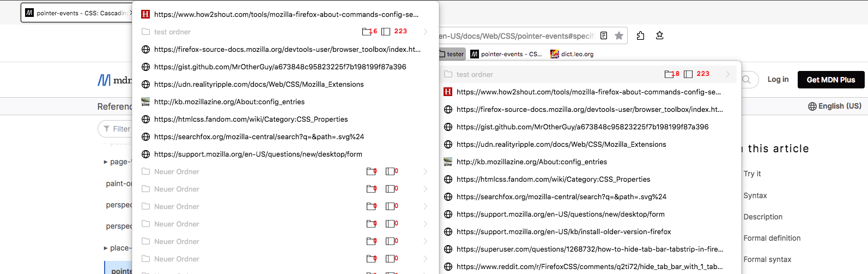This screenshot has height=274, width=868.
Task: Click the how2shout favicon in left bookmark popup
Action: pyautogui.click(x=145, y=14)
